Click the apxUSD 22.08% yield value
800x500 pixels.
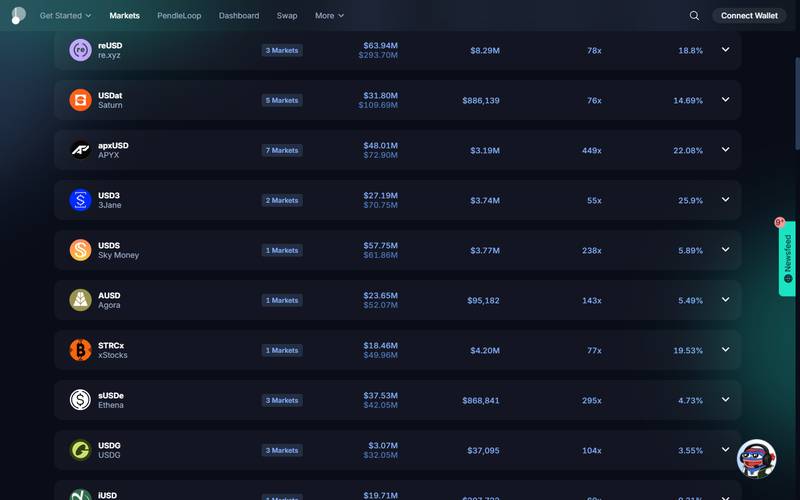click(x=688, y=151)
